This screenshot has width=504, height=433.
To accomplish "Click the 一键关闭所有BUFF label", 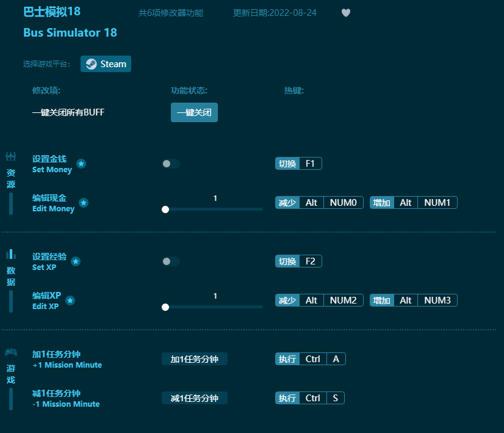I will coord(68,112).
